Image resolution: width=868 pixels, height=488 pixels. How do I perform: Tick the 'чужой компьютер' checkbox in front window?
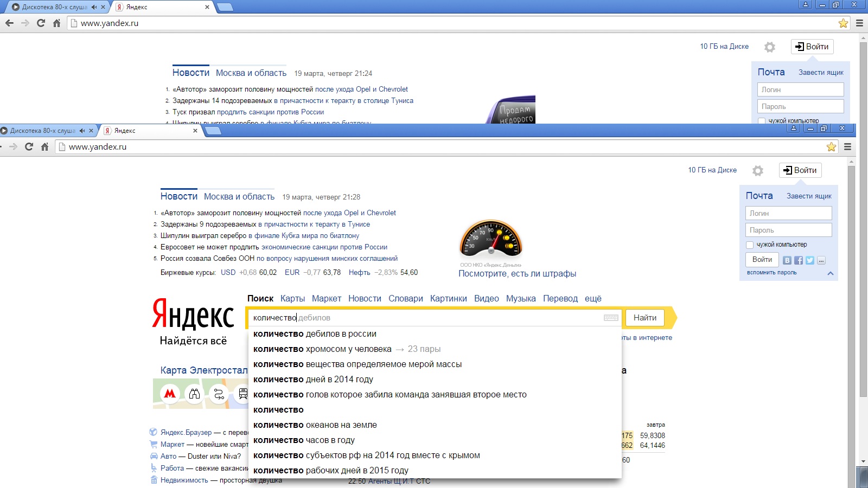[750, 245]
